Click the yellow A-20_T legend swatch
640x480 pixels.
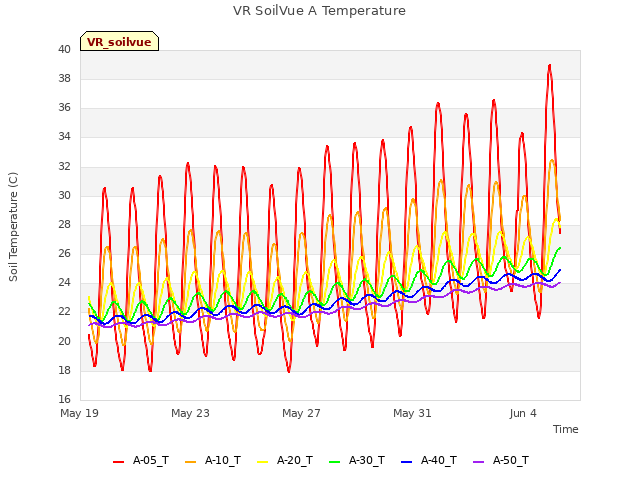(263, 462)
